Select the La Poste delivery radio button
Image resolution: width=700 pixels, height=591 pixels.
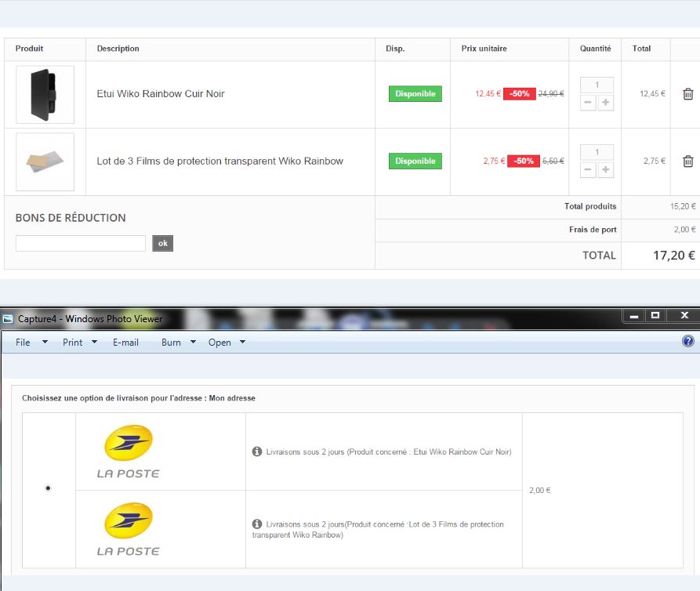coord(48,488)
